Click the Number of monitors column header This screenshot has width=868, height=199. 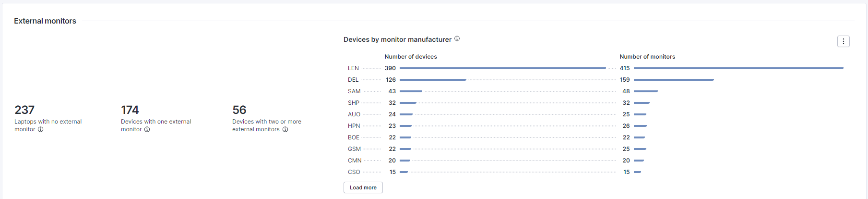[647, 57]
